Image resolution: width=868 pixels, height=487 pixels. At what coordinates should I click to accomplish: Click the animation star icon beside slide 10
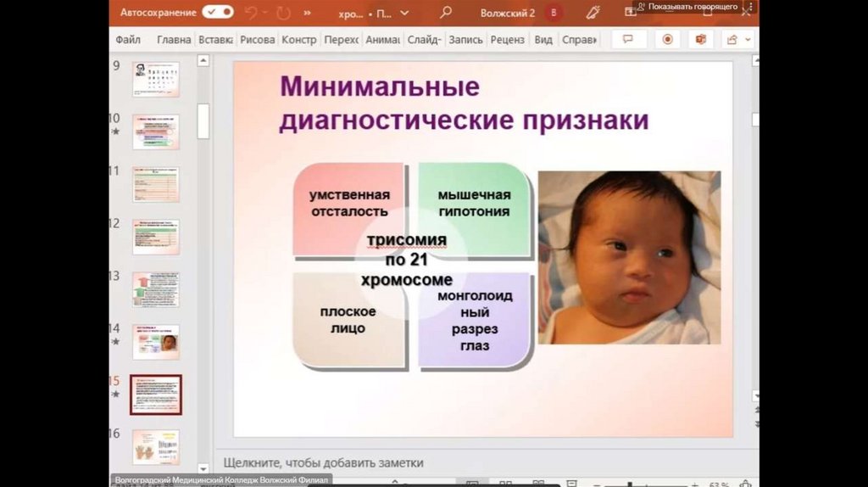click(115, 132)
